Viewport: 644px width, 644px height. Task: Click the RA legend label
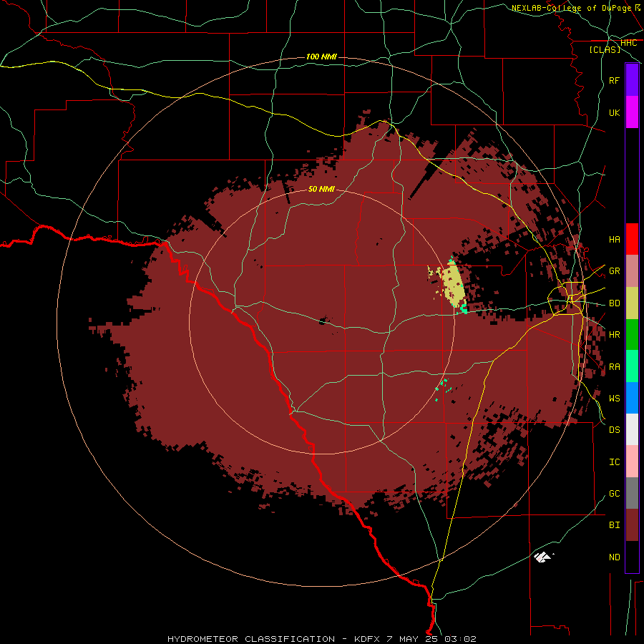(615, 367)
